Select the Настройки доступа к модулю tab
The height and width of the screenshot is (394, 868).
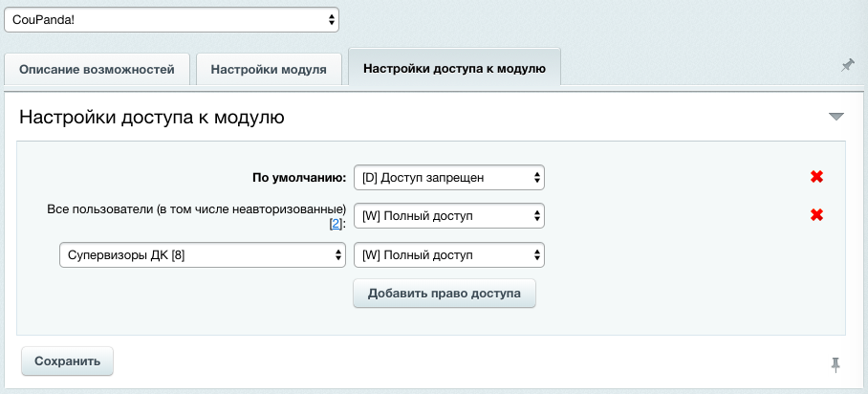(454, 70)
